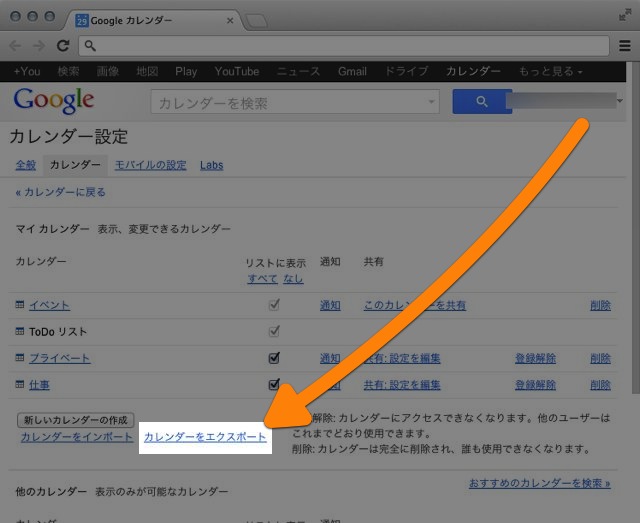The width and height of the screenshot is (640, 523).
Task: Reload the page with refresh icon
Action: tap(63, 45)
